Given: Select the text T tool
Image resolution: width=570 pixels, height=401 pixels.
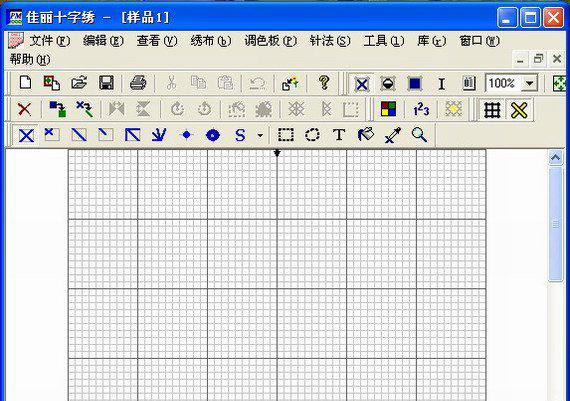Looking at the screenshot, I should tap(339, 135).
